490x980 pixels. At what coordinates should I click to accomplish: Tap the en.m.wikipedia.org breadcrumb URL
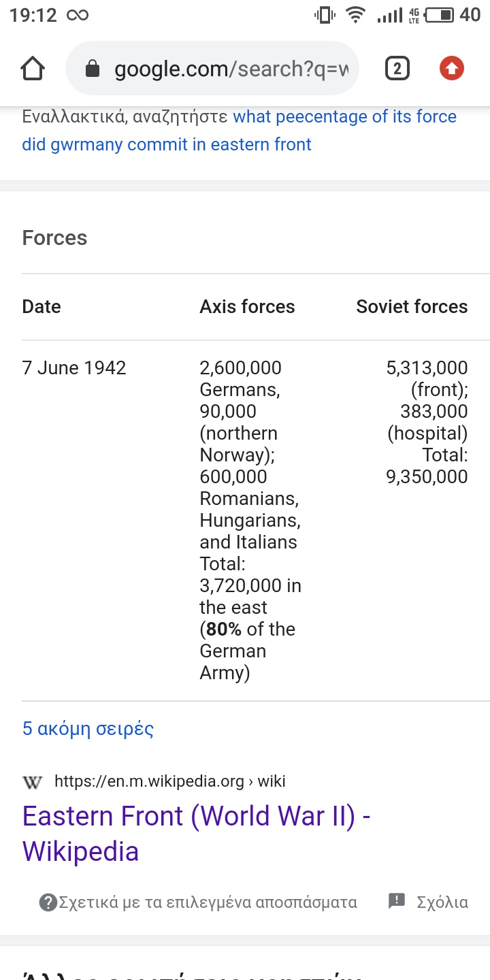point(170,781)
